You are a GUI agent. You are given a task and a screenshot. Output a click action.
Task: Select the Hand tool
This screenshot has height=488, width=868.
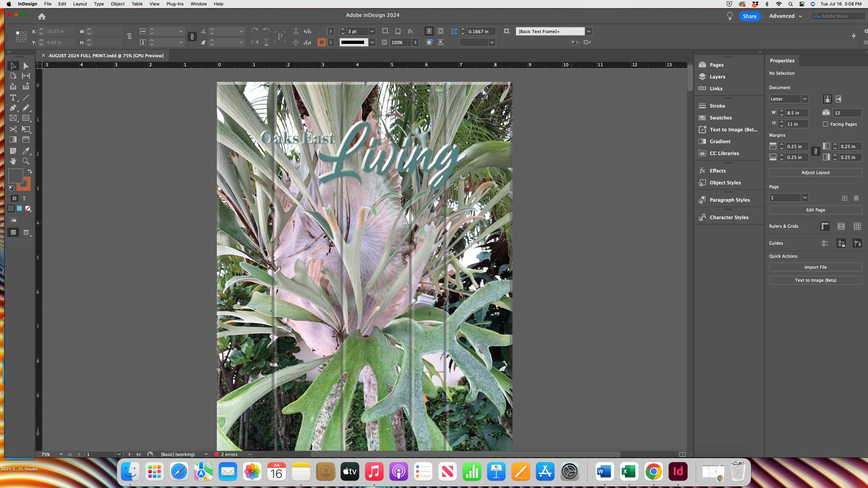pyautogui.click(x=13, y=161)
